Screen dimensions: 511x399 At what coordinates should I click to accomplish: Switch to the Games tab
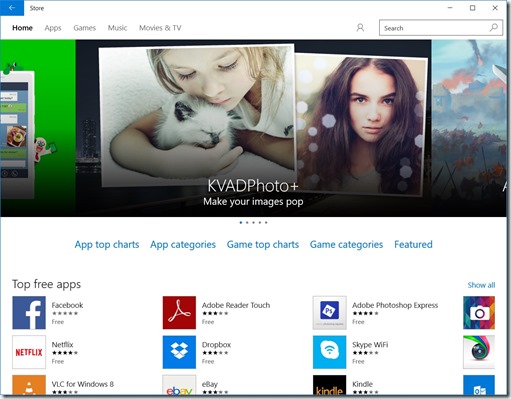point(85,28)
